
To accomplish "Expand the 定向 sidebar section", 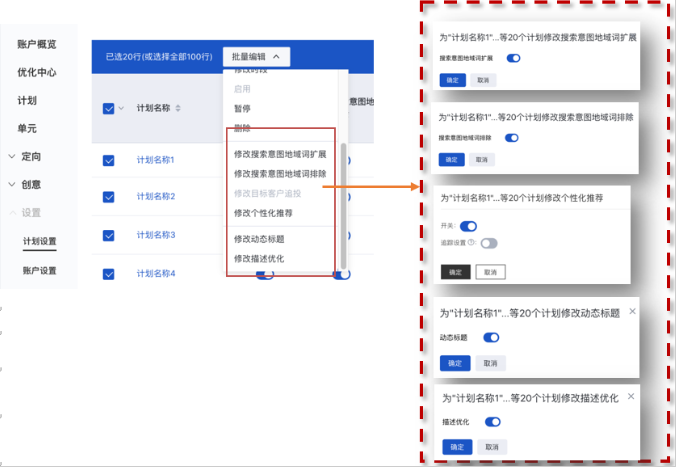I will point(25,157).
